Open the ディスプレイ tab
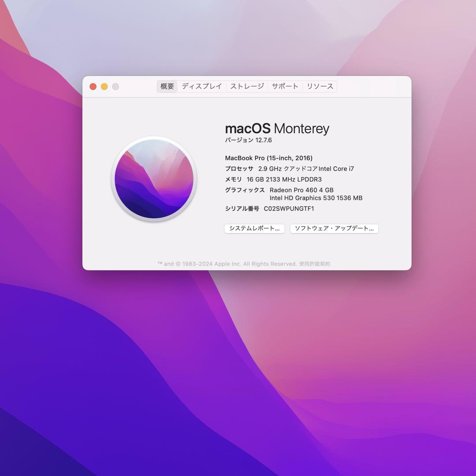This screenshot has height=476, width=476. tap(202, 86)
